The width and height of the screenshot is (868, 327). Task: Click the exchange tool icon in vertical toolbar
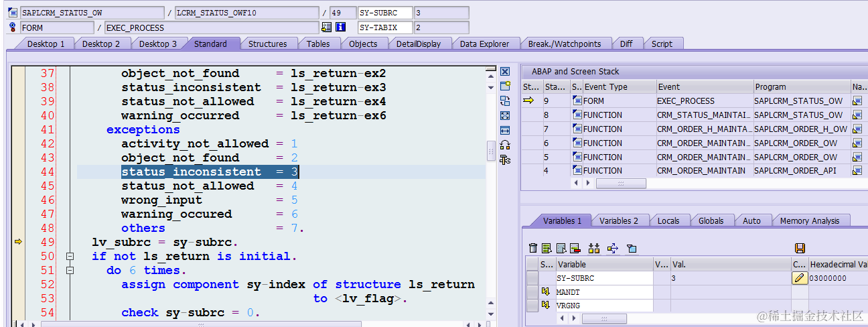pos(505,101)
